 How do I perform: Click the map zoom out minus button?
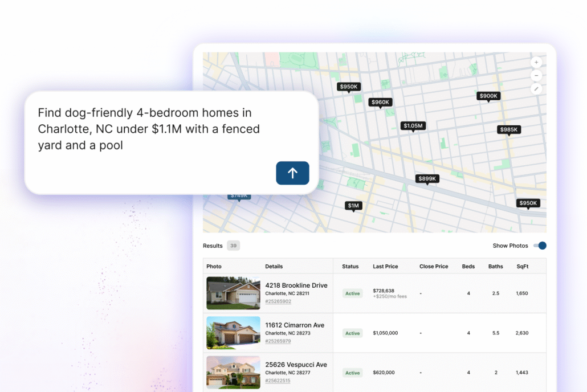tap(536, 75)
